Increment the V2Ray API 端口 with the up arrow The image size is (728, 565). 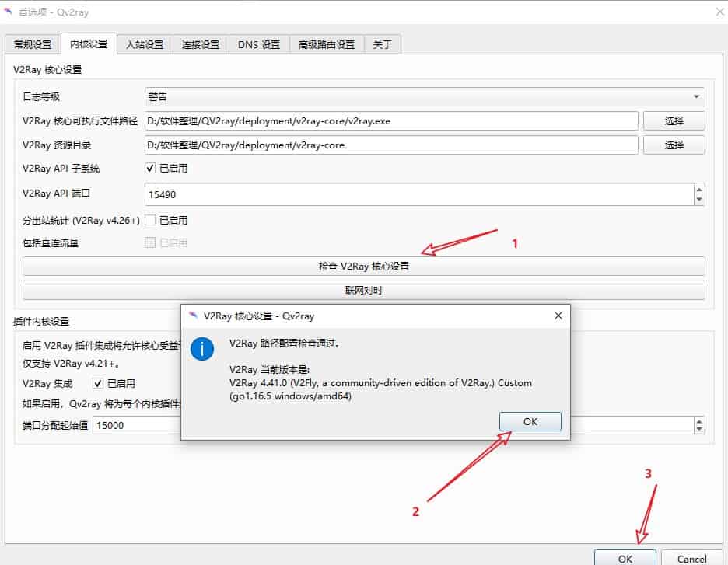tap(698, 189)
